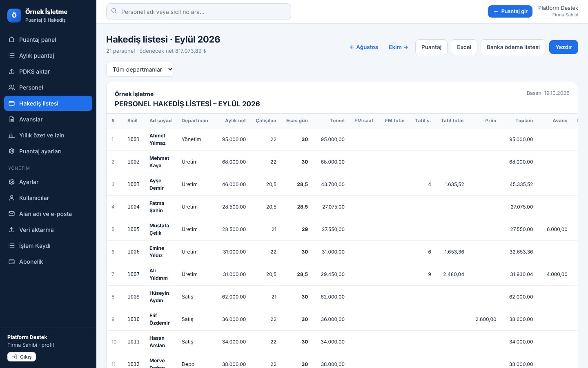Click the İşlem Kaydı list icon
The height and width of the screenshot is (368, 588).
click(11, 246)
